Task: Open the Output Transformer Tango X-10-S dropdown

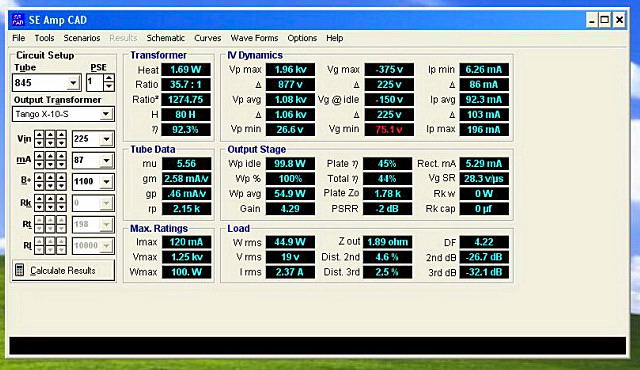Action: click(106, 114)
